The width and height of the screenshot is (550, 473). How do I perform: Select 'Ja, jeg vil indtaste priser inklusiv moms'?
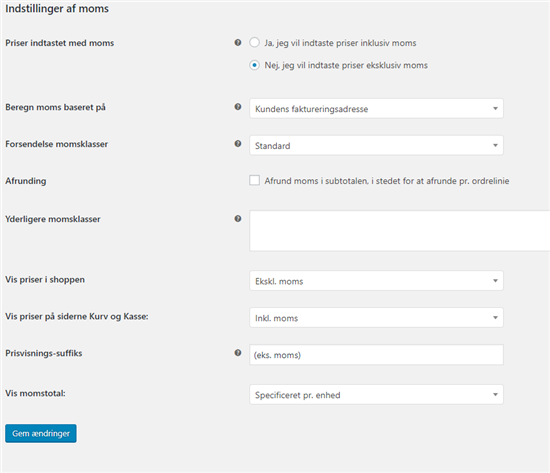[254, 42]
